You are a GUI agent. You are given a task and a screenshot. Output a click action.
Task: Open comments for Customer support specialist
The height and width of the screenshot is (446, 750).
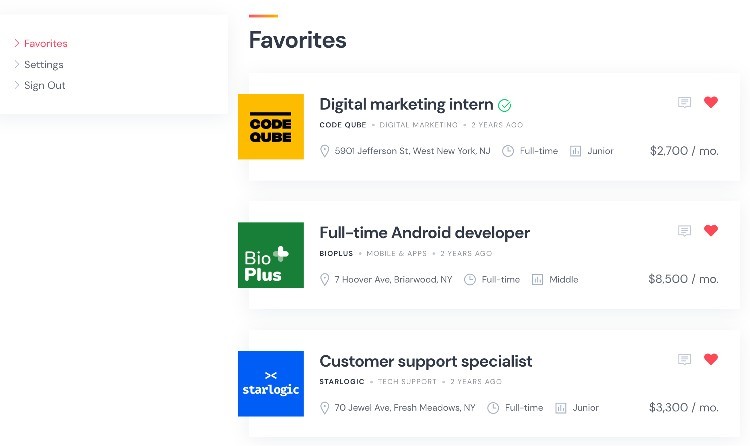(x=684, y=360)
